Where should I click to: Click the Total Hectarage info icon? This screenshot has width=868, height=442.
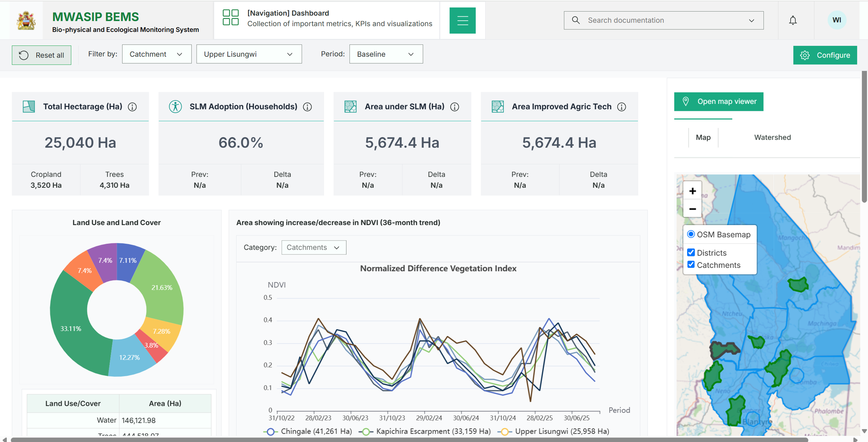tap(132, 107)
